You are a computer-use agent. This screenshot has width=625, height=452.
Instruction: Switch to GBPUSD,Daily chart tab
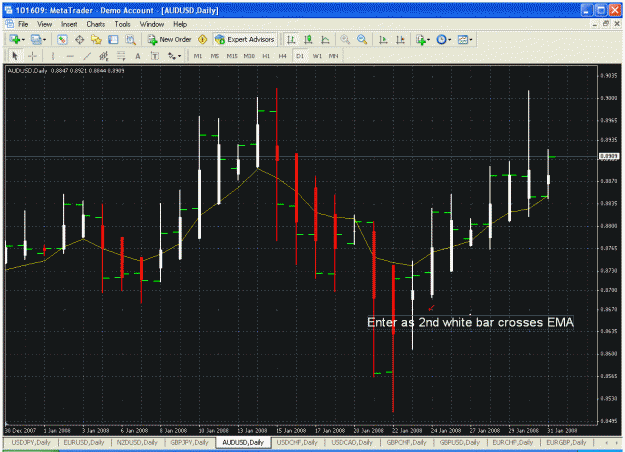coord(460,442)
